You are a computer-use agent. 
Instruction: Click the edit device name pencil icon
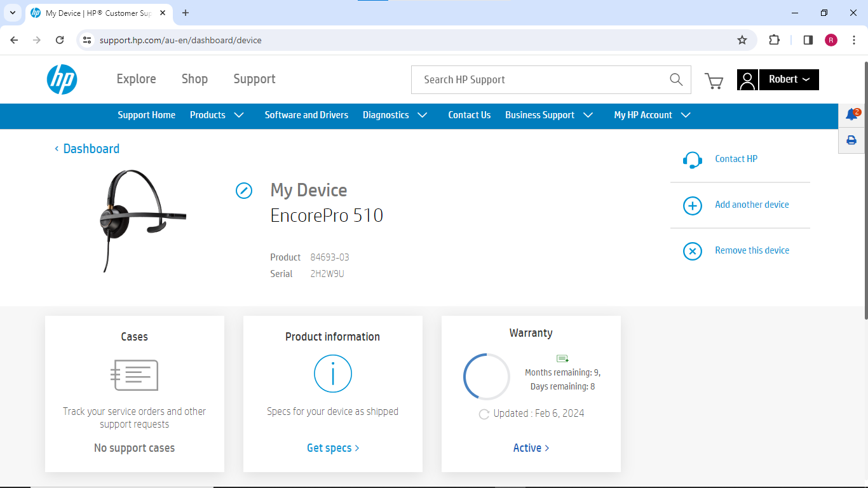244,191
